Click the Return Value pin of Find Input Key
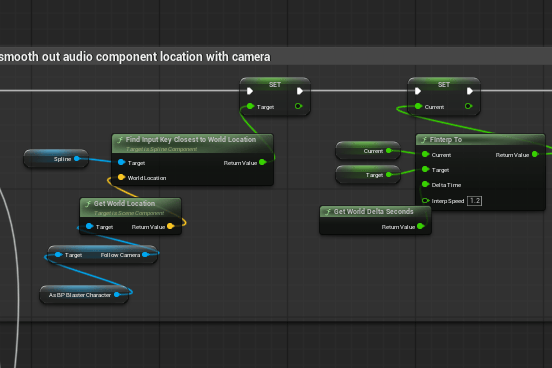This screenshot has height=368, width=552. 262,162
